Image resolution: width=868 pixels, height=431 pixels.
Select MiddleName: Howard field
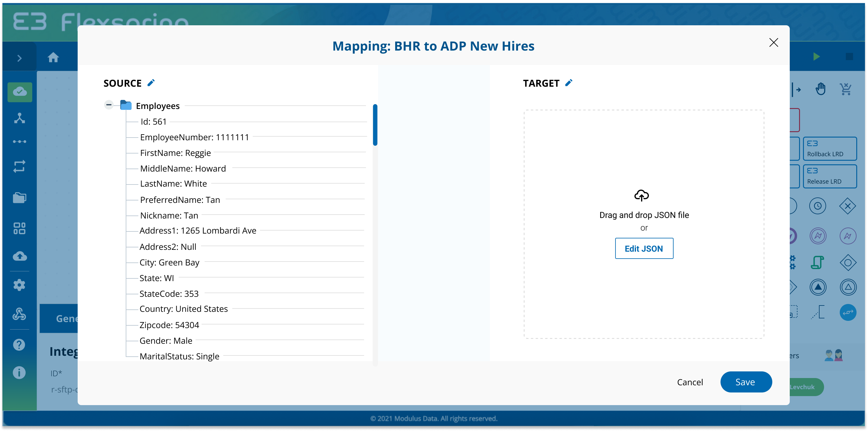[x=183, y=169]
